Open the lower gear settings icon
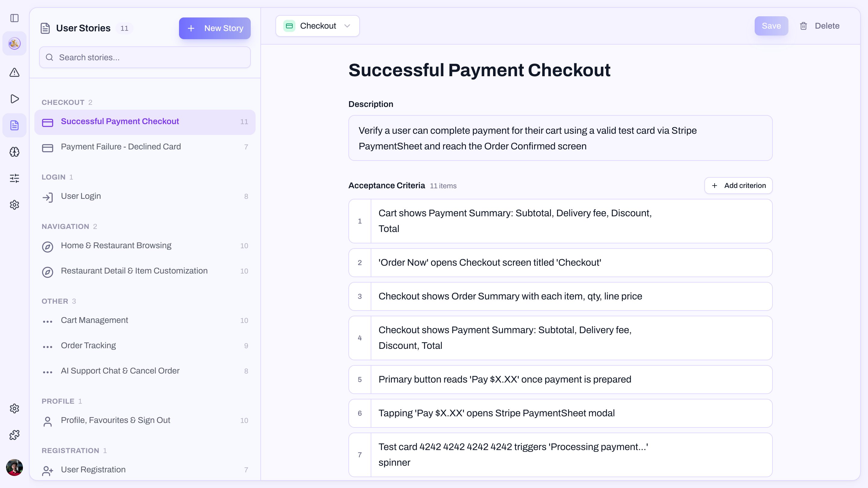Screen dimensions: 868x488 point(14,408)
